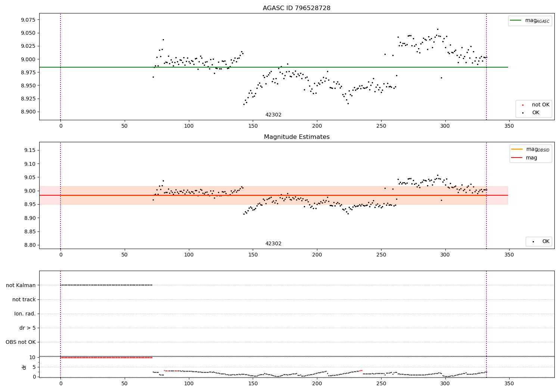Click the "9.15" y-axis tick label
Viewport: 560px width, 392px height.
(29, 150)
